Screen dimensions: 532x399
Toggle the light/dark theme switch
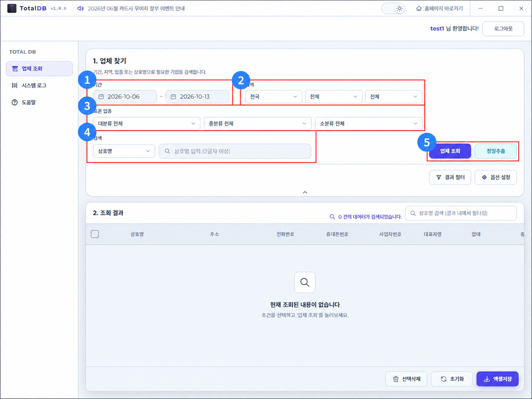coord(393,8)
